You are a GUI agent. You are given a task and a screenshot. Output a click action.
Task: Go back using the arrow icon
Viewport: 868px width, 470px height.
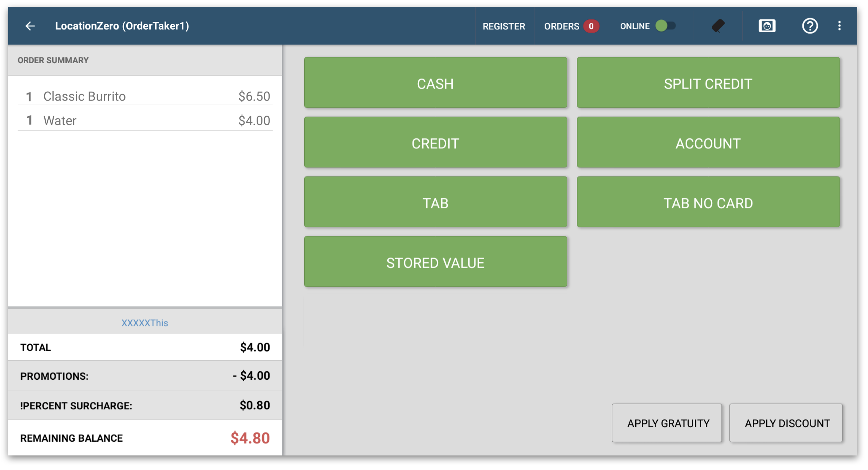pos(30,26)
